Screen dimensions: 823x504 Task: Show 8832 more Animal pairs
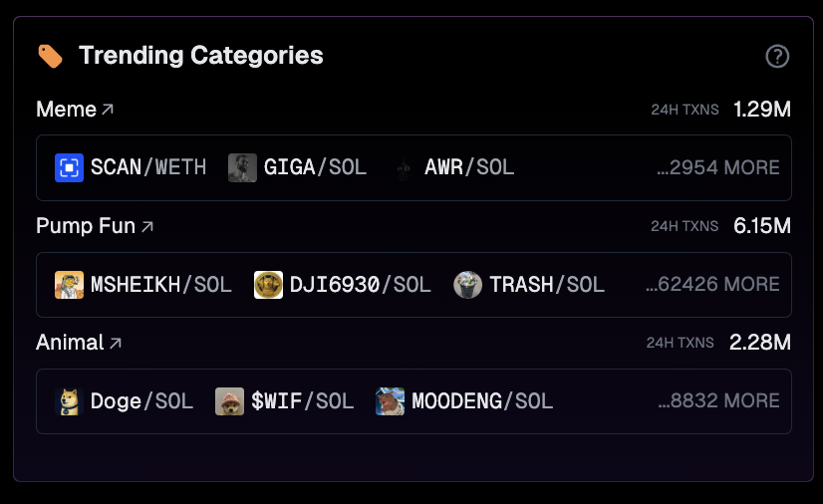[x=718, y=401]
